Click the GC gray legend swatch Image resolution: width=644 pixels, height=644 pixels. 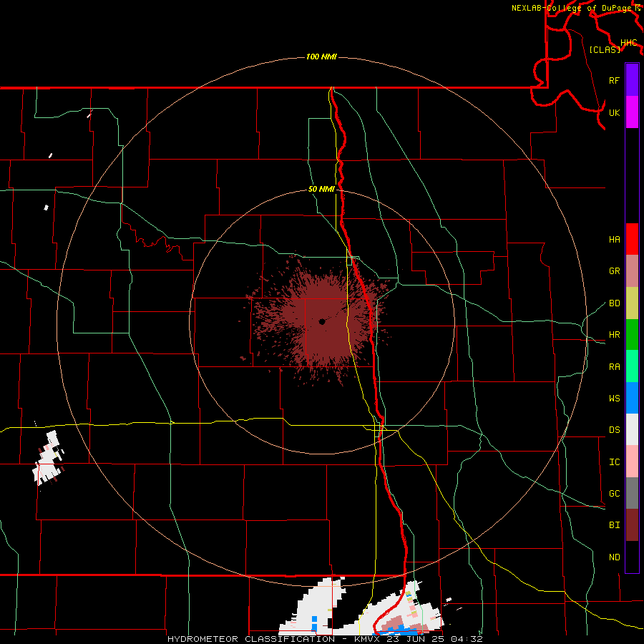pos(632,493)
